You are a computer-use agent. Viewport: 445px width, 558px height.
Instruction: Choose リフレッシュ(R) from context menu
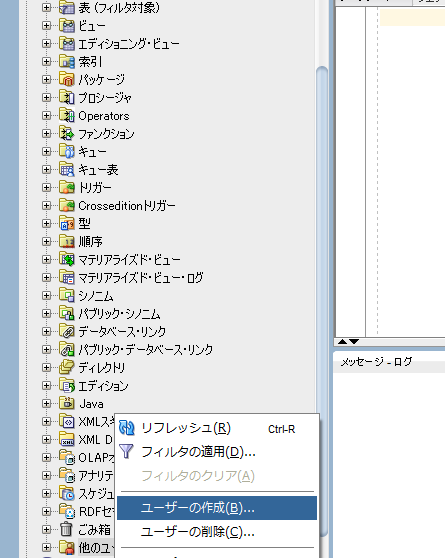tap(217, 428)
